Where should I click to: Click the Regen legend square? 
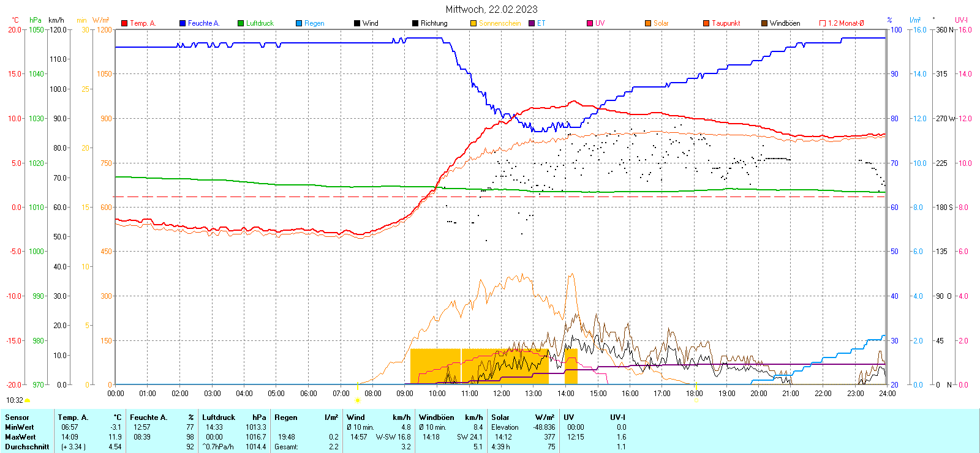[x=299, y=23]
